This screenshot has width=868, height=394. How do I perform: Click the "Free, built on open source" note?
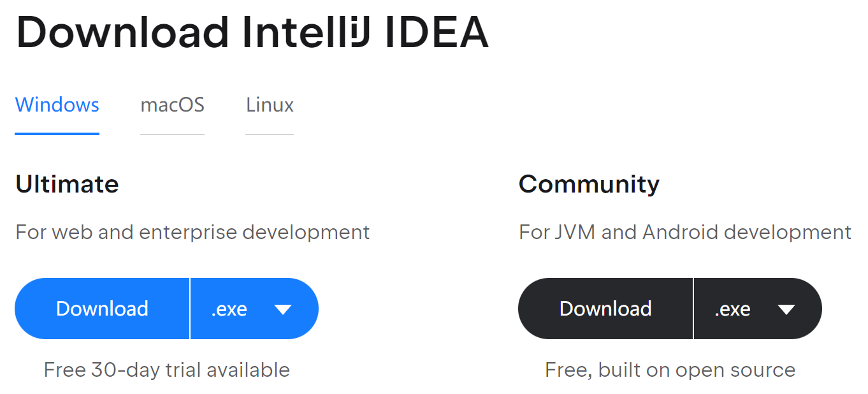click(670, 370)
